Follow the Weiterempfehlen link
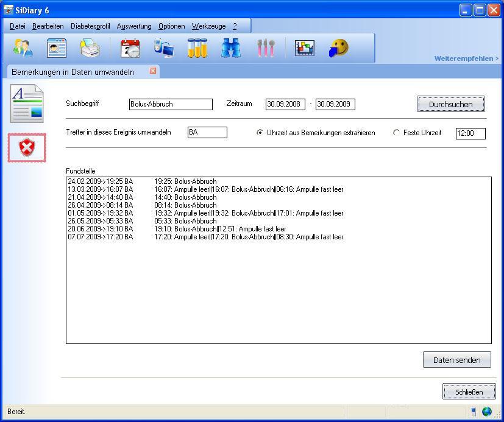This screenshot has height=422, width=504. (466, 58)
